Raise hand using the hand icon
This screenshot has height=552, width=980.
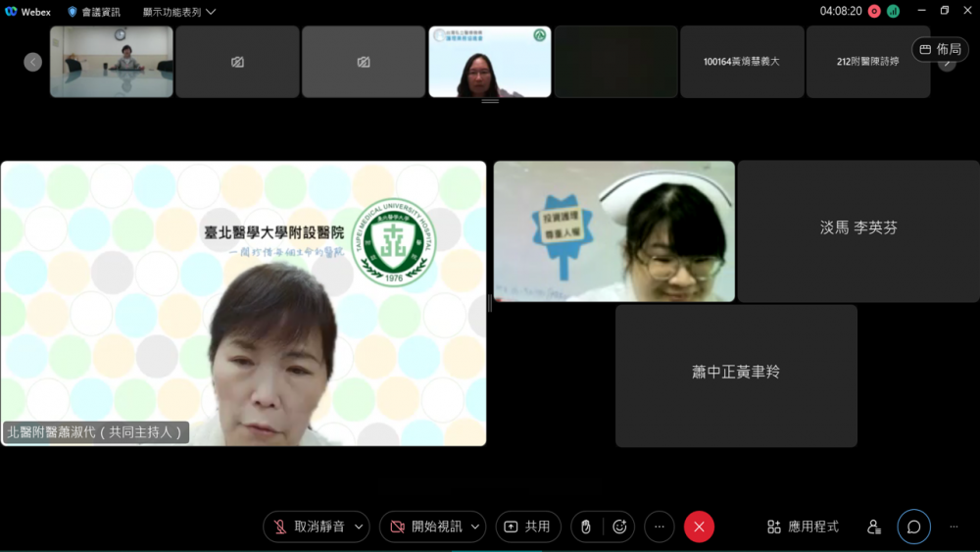click(x=586, y=527)
